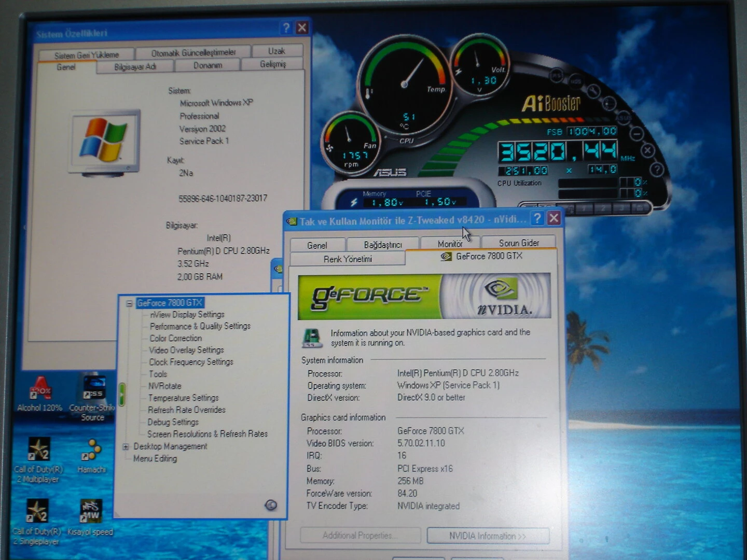Select the Renk Yönetimi tab
Viewport: 747px width, 560px height.
coord(348,259)
